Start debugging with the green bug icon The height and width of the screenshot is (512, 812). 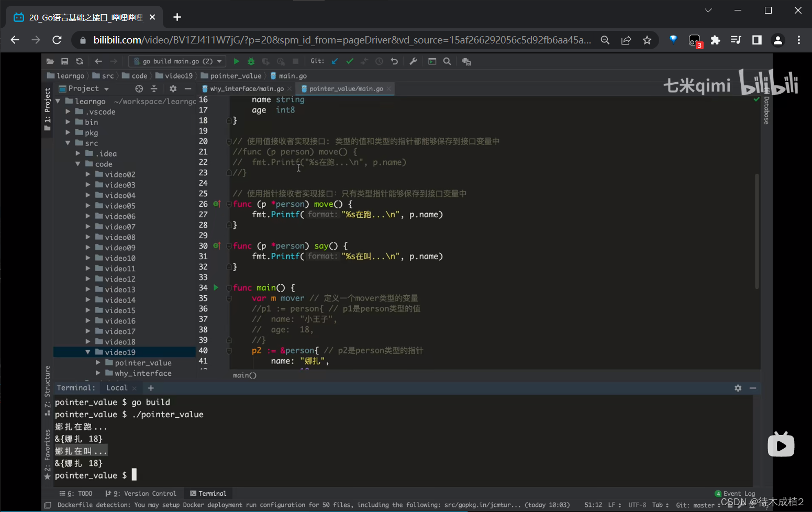tap(251, 61)
